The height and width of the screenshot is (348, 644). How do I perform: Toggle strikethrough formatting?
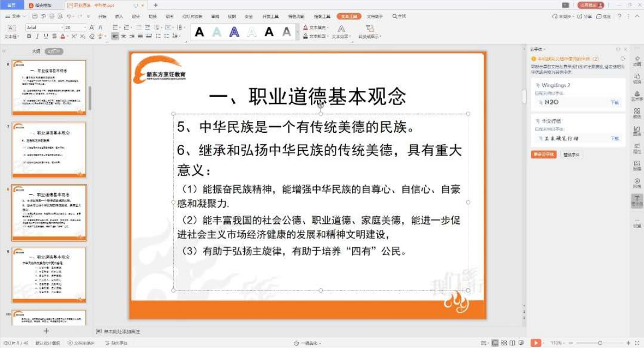tap(54, 36)
